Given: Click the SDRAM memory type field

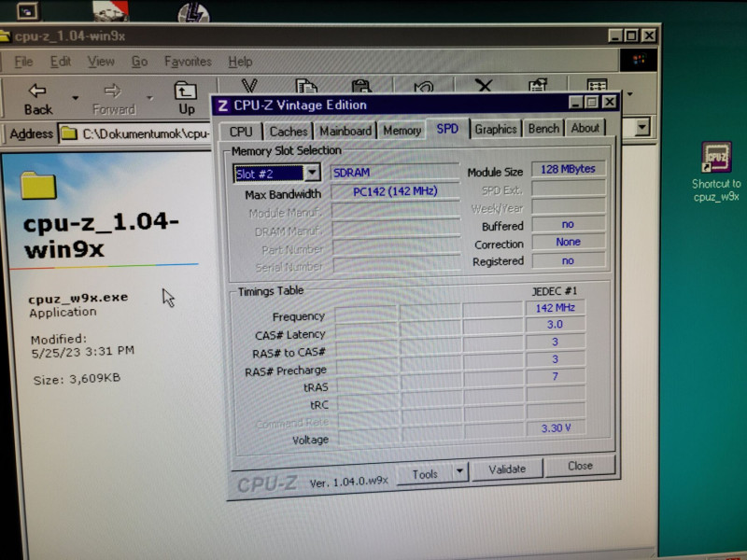Looking at the screenshot, I should (x=395, y=173).
